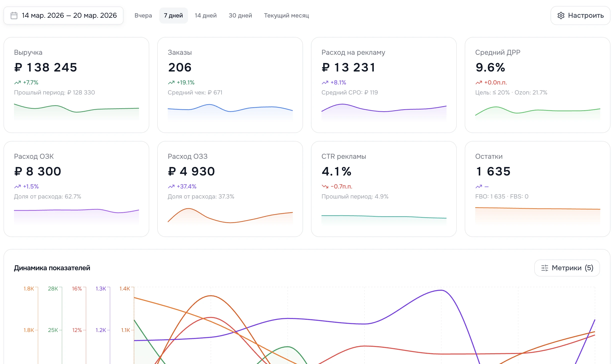Open the Настроить settings button
This screenshot has height=364, width=612.
point(580,15)
